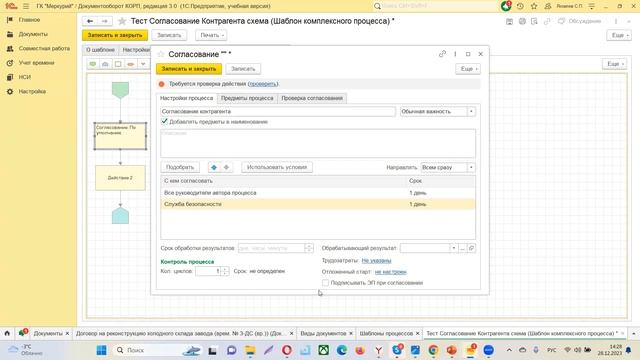Open the history clock icon in title bar
This screenshot has height=360, width=640.
[x=520, y=6]
